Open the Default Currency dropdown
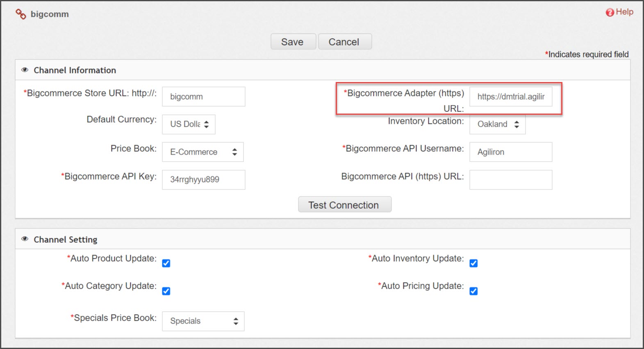 [x=189, y=124]
